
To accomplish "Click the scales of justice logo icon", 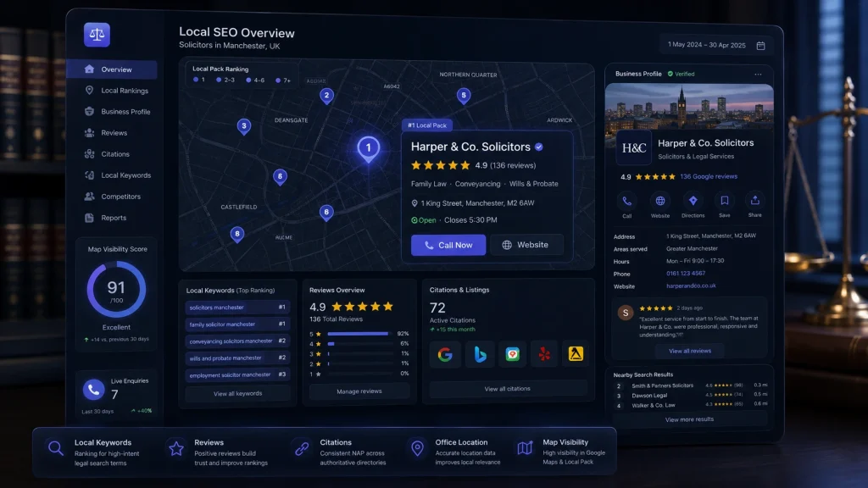I will 97,35.
